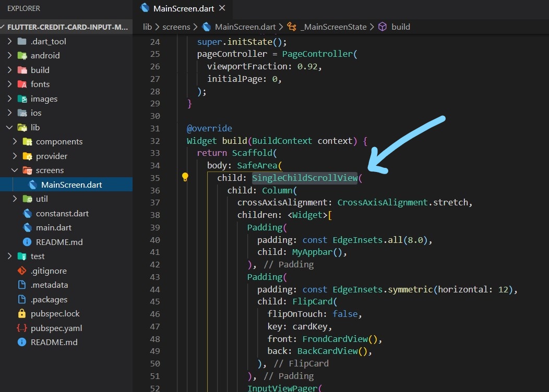Open the main.dart file
The height and width of the screenshot is (392, 549).
coord(54,227)
